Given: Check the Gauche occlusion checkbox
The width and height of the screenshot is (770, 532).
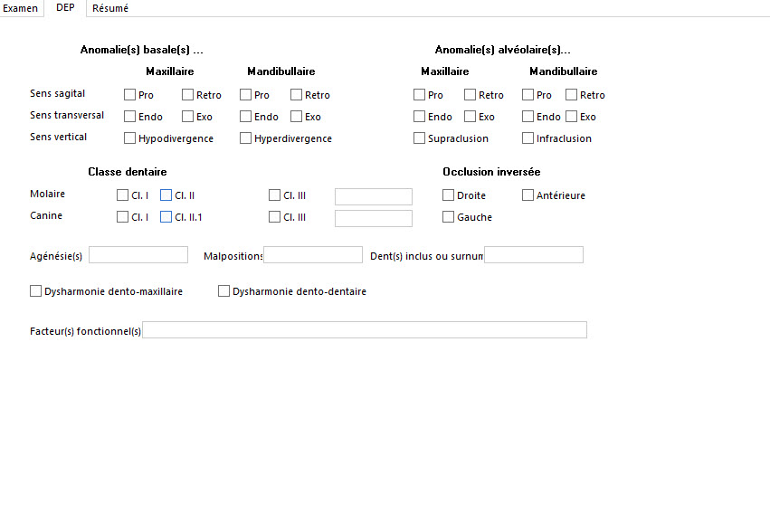Looking at the screenshot, I should pyautogui.click(x=448, y=216).
